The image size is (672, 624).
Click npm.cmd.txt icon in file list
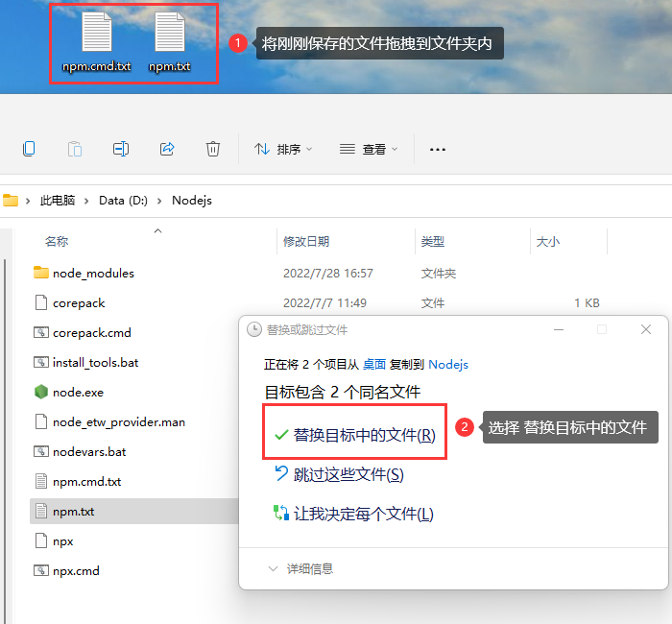[x=41, y=481]
